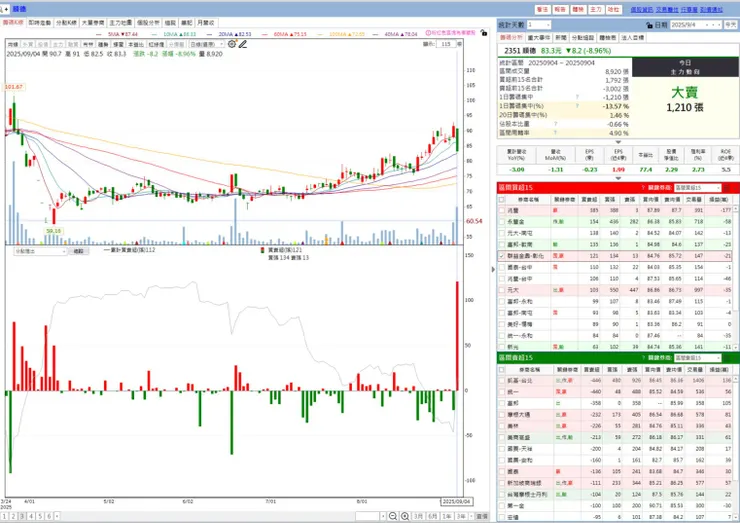
Task: Select the pencil drawing tool
Action: click(x=243, y=44)
